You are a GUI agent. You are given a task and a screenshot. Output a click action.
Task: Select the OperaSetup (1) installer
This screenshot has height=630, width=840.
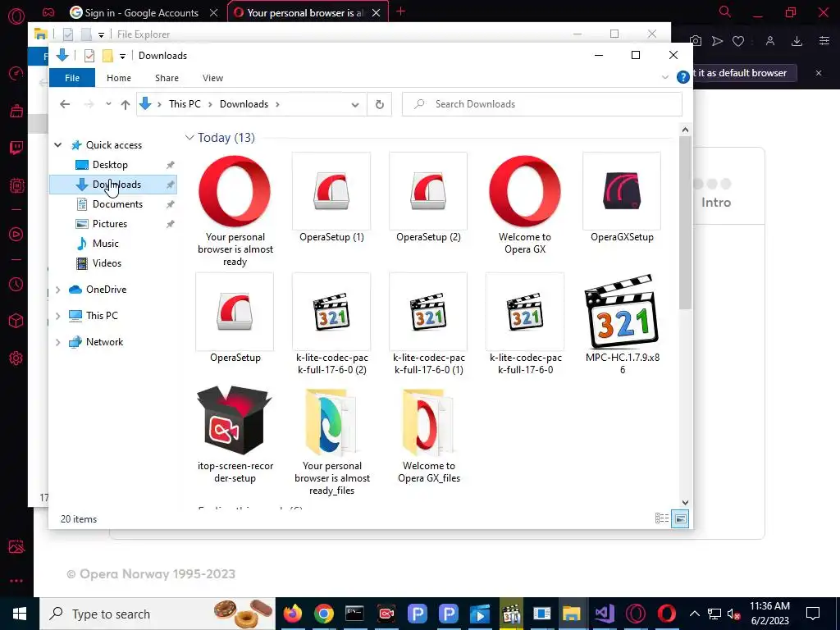(331, 192)
